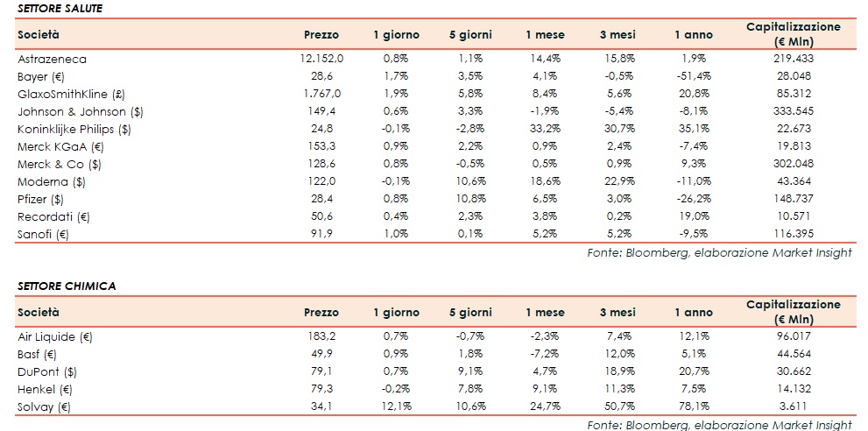This screenshot has width=868, height=431.
Task: Click the Henkel (€) row label
Action: tap(43, 389)
